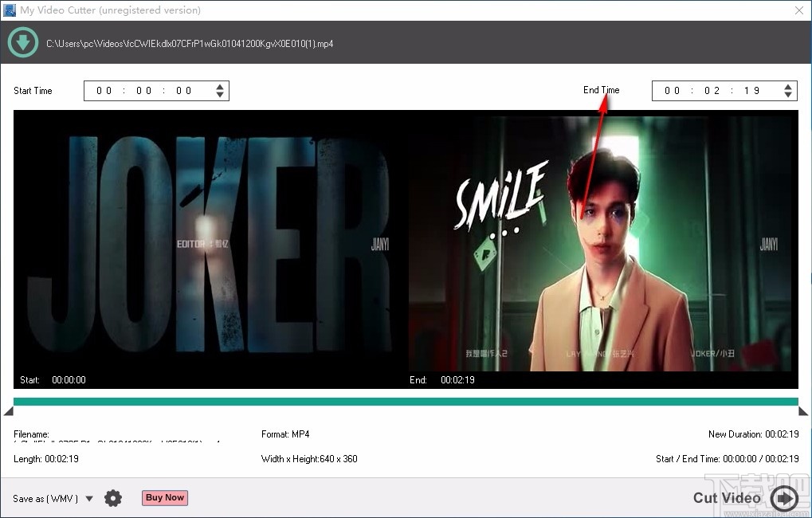
Task: Click the New Duration: 00:02:19 text
Action: [x=754, y=434]
